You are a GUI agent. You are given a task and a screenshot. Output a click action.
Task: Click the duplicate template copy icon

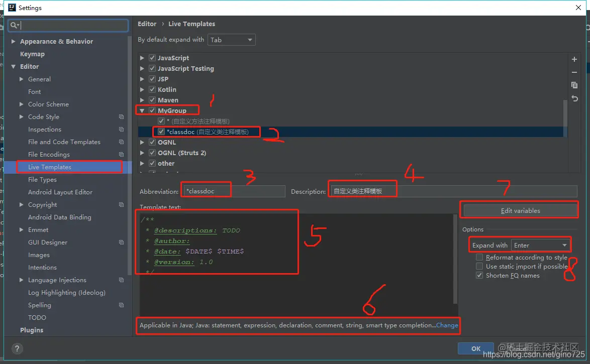574,85
